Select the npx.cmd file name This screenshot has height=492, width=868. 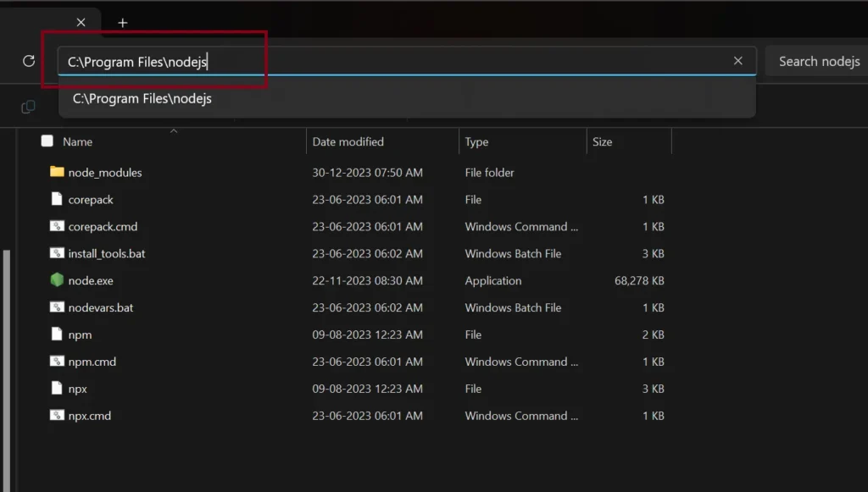(x=90, y=417)
